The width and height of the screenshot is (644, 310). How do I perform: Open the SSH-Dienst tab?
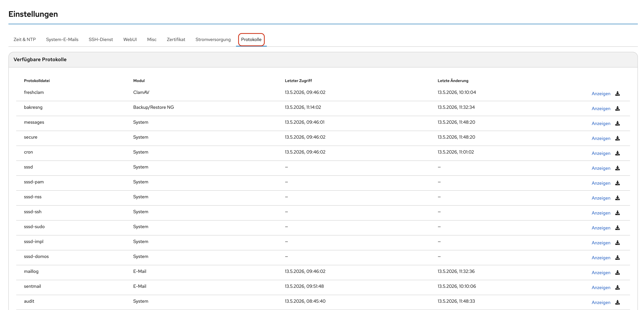click(101, 39)
